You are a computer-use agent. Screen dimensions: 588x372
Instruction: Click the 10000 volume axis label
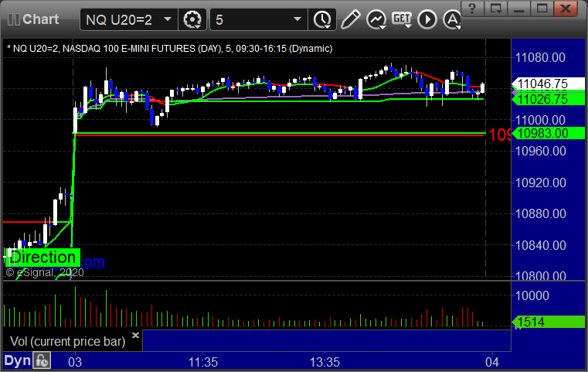(532, 295)
